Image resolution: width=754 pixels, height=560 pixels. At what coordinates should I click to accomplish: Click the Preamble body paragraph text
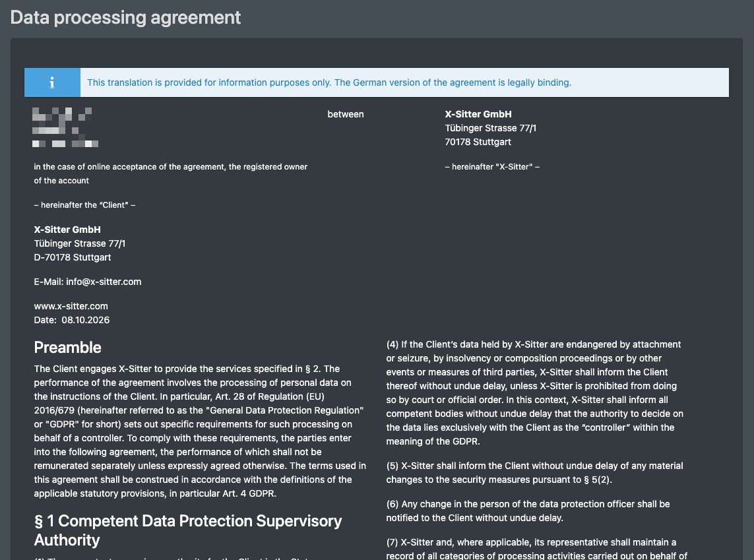[x=200, y=431]
